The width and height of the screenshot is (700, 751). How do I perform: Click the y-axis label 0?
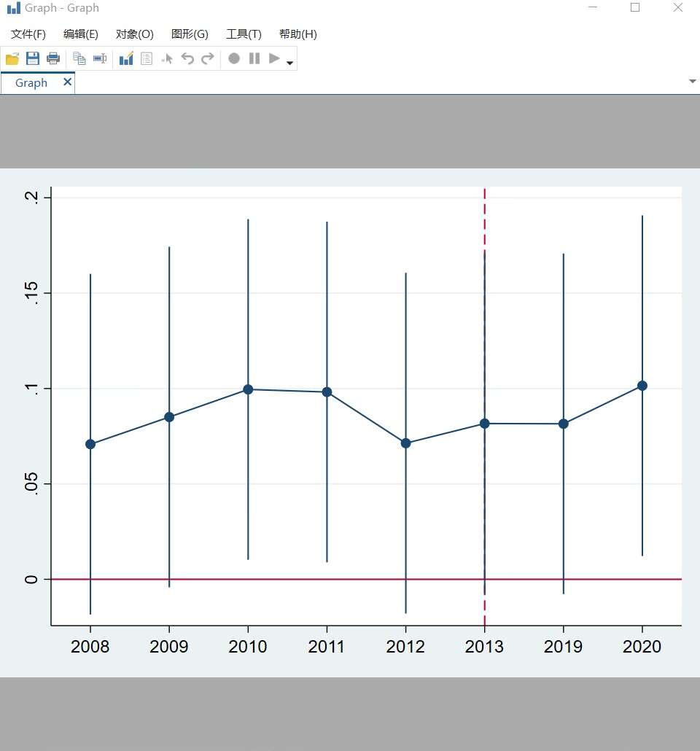(31, 580)
